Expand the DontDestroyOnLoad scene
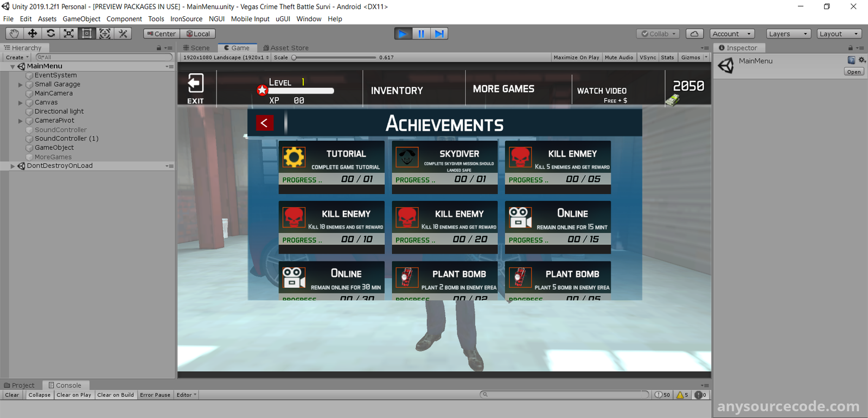Viewport: 868px width, 418px height. coord(12,166)
